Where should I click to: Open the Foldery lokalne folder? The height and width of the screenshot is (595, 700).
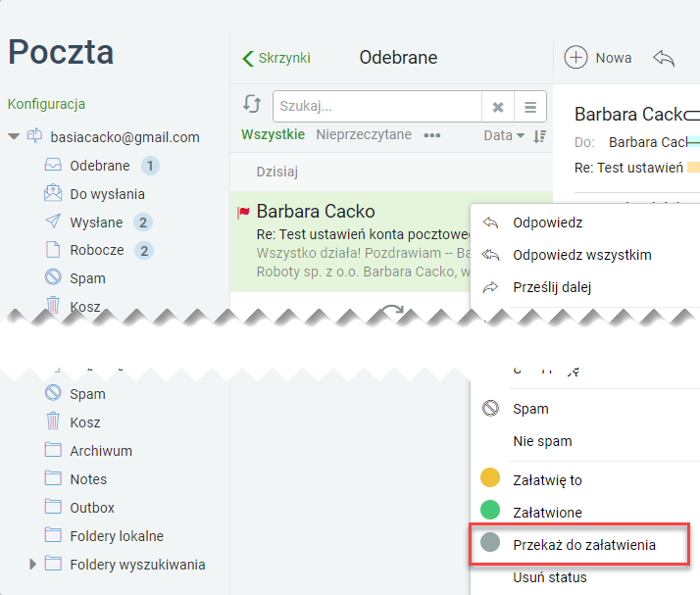tap(117, 535)
